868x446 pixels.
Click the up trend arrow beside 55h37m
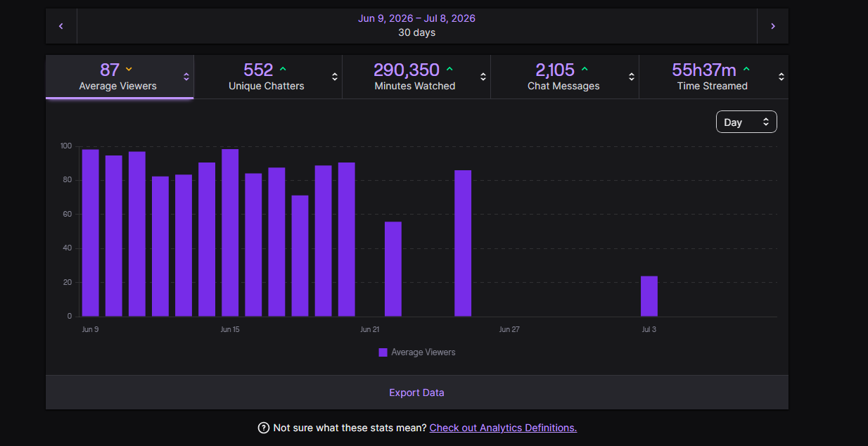[x=746, y=69]
